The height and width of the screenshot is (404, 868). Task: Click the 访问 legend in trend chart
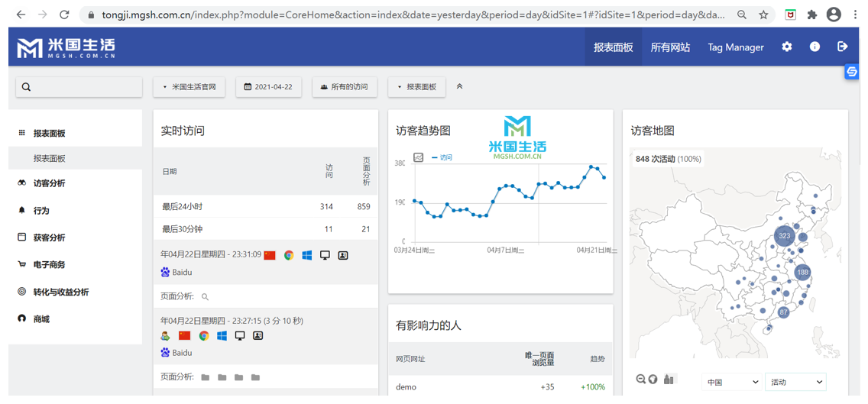(442, 158)
